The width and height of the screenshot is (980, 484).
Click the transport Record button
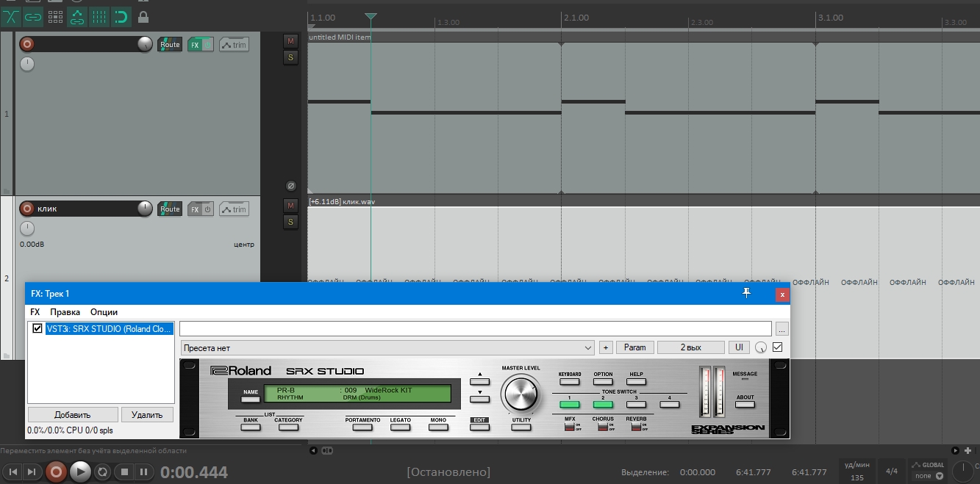pos(56,472)
